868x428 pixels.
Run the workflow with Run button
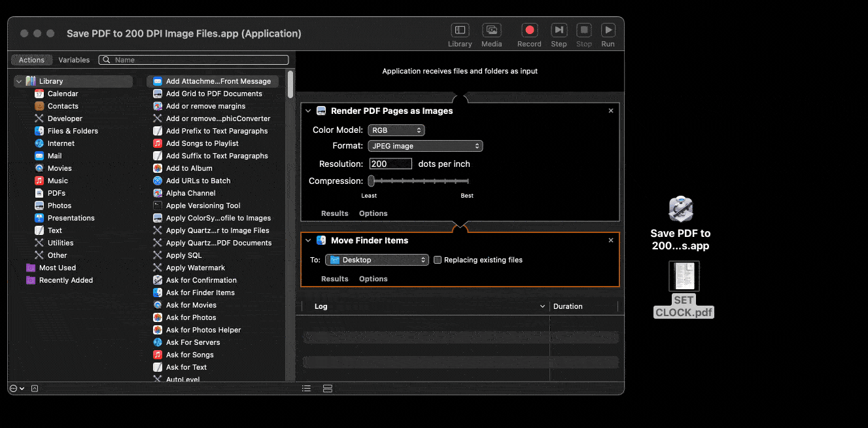coord(608,30)
